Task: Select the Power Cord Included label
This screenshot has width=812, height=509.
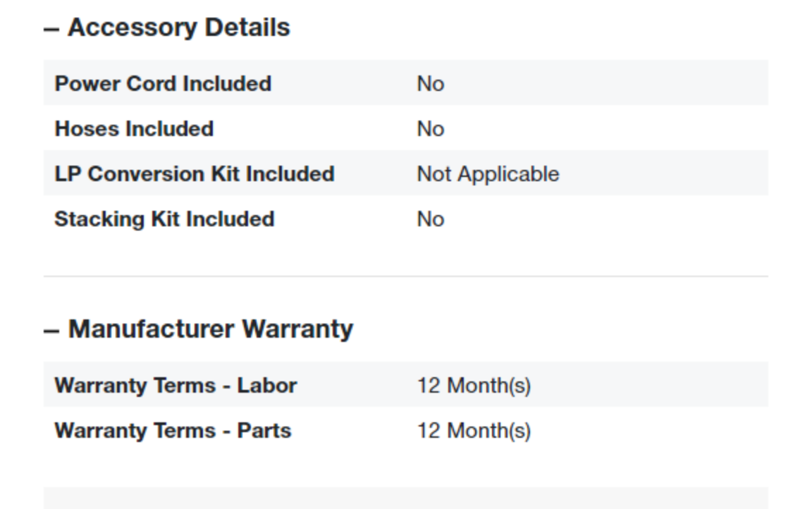Action: pos(163,83)
